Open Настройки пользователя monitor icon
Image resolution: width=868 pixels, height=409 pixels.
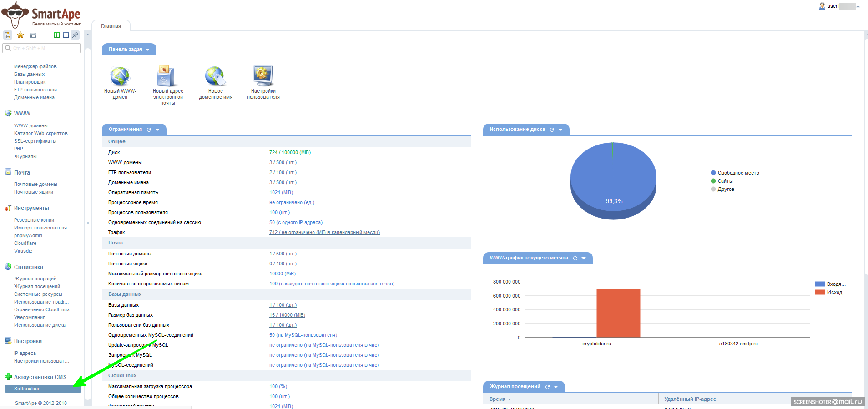click(263, 76)
